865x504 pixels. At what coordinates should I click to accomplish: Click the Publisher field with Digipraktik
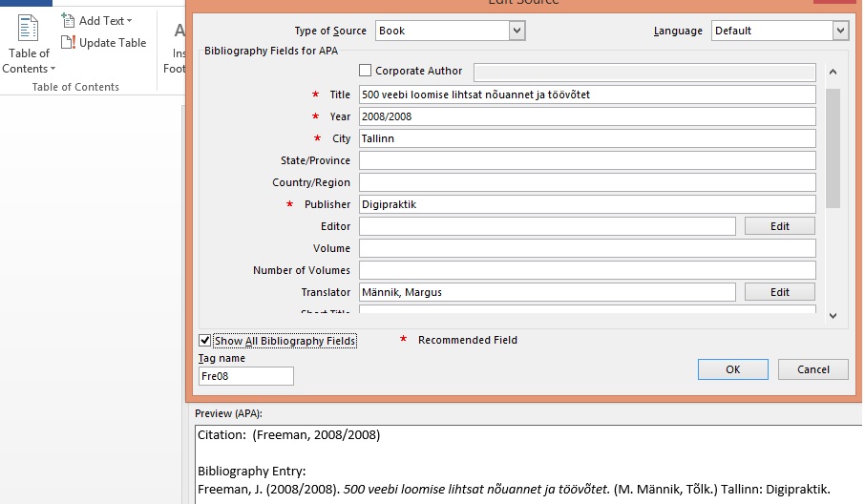(587, 204)
